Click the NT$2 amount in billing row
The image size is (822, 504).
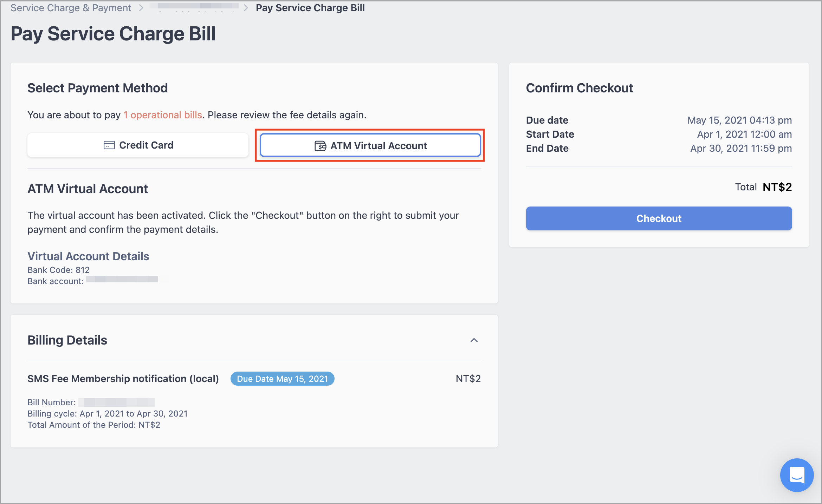(468, 379)
